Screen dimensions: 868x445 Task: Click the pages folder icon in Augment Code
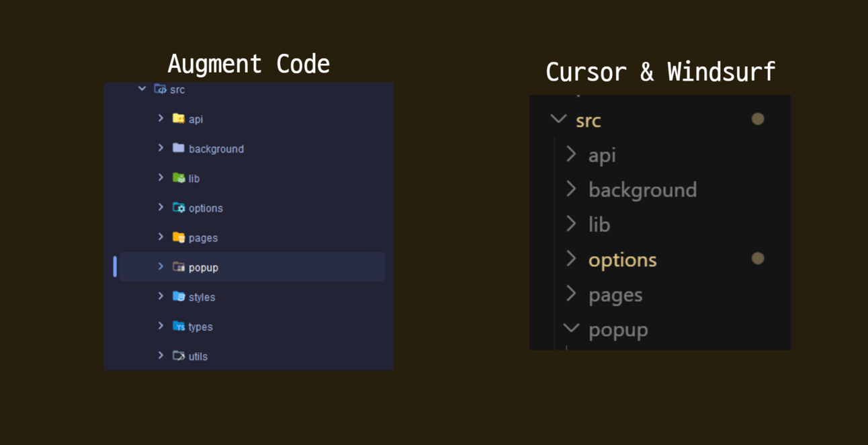(178, 237)
